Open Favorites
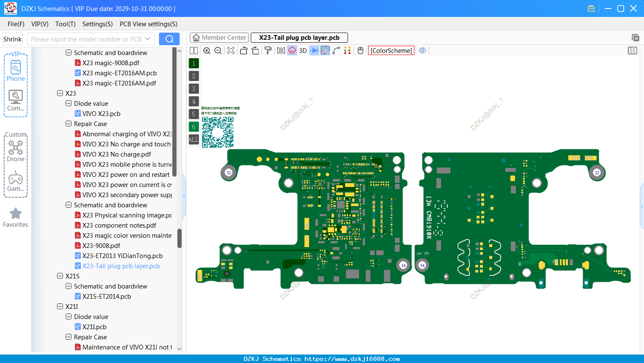The height and width of the screenshot is (363, 644). pyautogui.click(x=16, y=217)
